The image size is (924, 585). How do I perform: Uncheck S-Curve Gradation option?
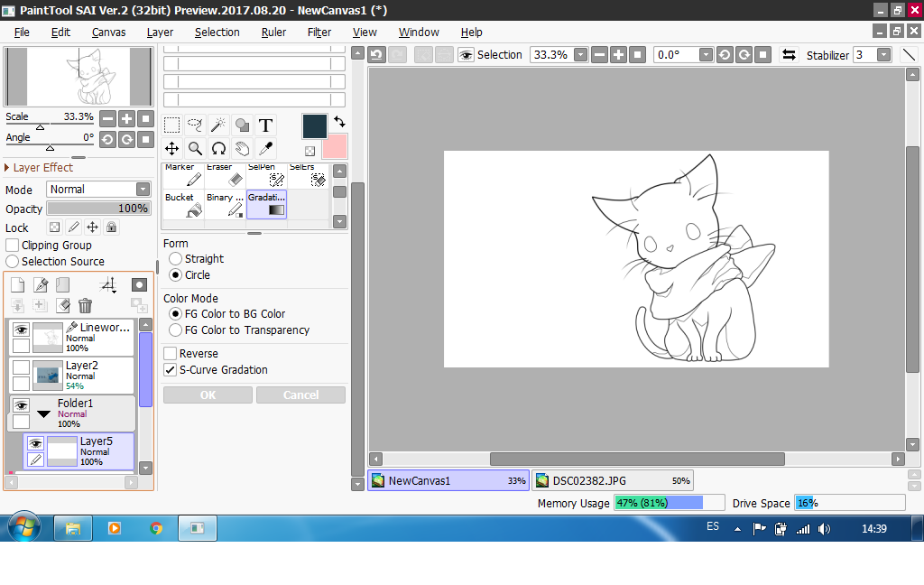point(170,370)
